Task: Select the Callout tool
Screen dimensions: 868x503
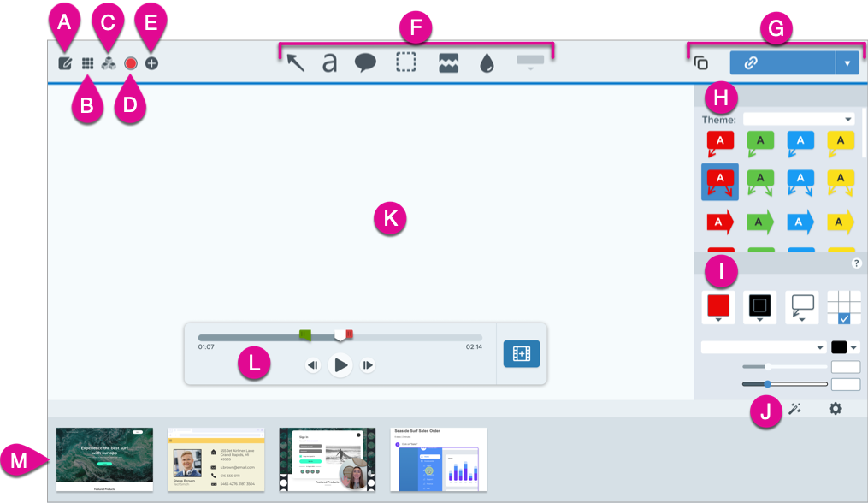Action: pos(365,62)
